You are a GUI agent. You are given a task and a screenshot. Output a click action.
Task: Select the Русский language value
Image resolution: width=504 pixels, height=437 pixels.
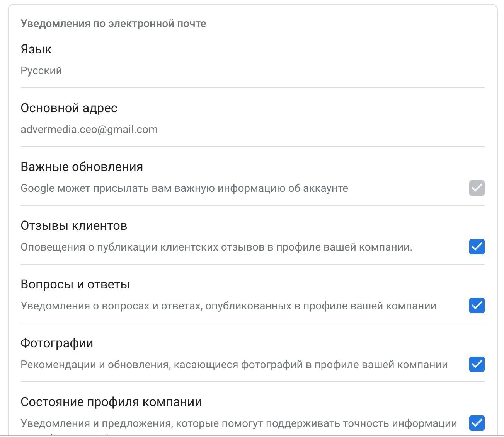41,71
